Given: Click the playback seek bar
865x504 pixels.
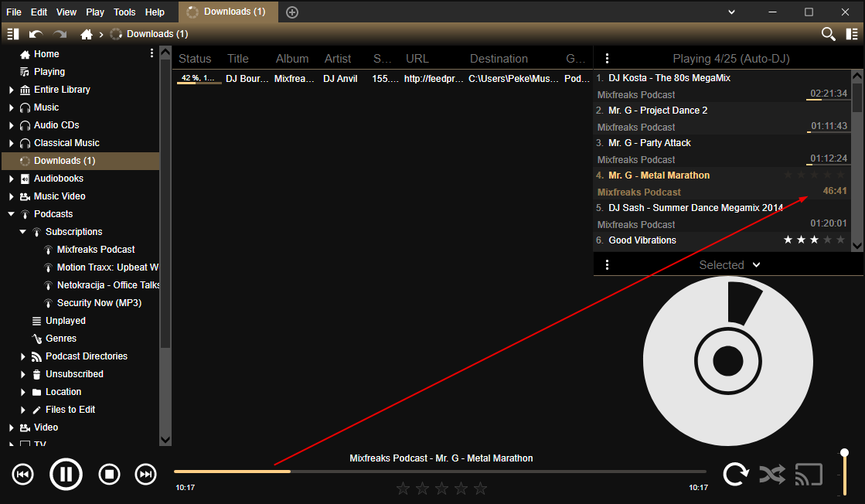Looking at the screenshot, I should coord(440,471).
